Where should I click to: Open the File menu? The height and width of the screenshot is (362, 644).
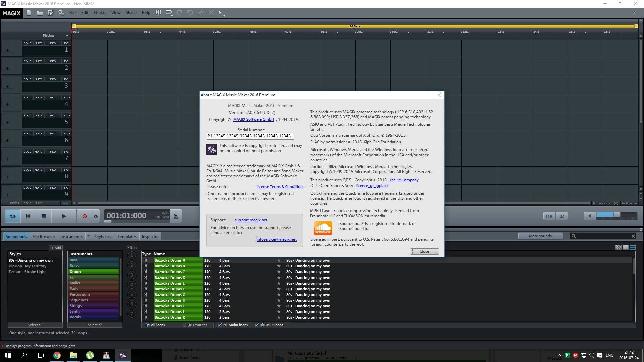tap(72, 13)
